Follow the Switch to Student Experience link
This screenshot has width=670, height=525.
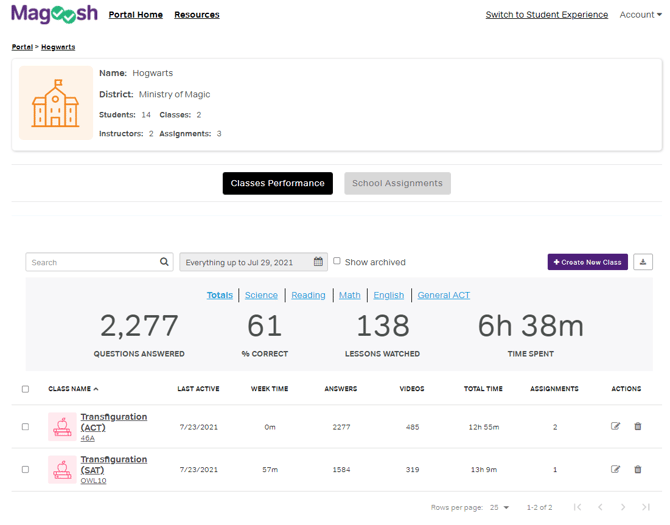point(546,15)
